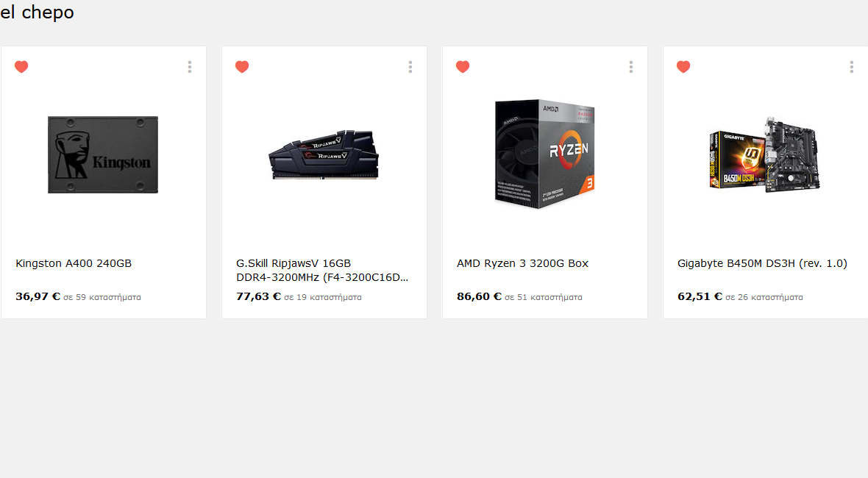Screen dimensions: 868x478
Task: View the G.Skill RipjawsV RAM image
Action: (324, 155)
